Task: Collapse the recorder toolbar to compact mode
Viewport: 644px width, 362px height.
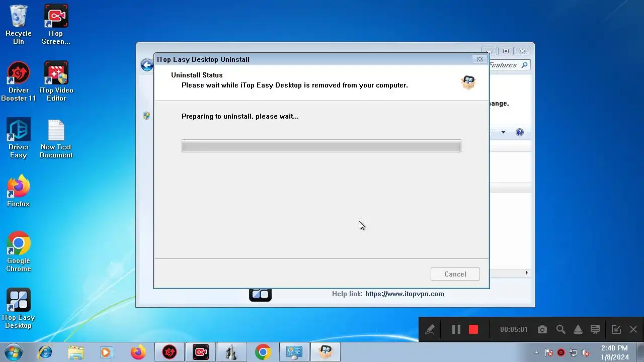Action: click(x=616, y=329)
